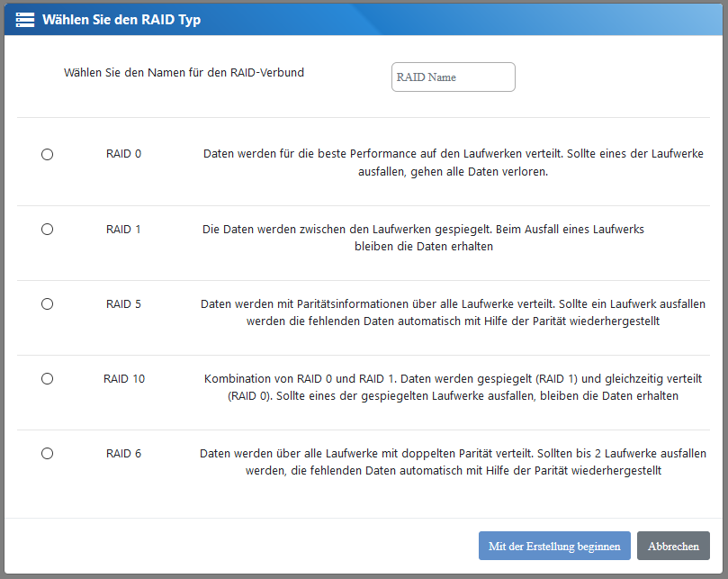Click the 'RAID 6' text label
Viewport: 728px width, 579px height.
pyautogui.click(x=123, y=454)
